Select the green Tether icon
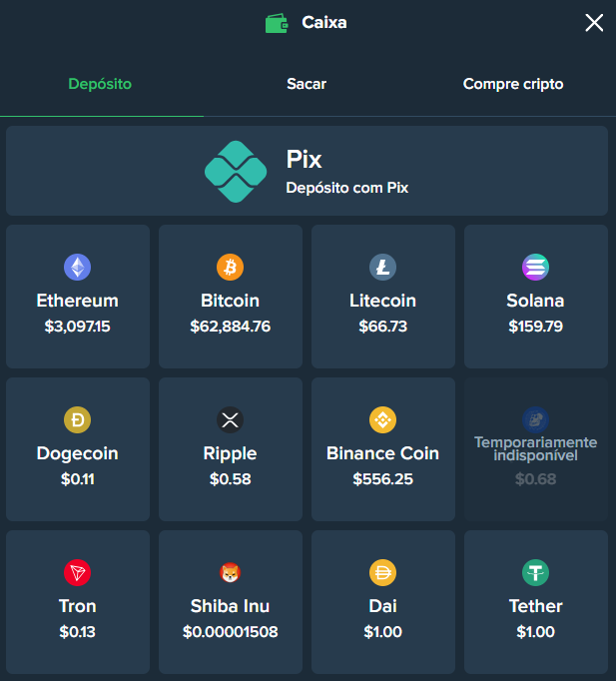The width and height of the screenshot is (616, 681). pyautogui.click(x=535, y=572)
